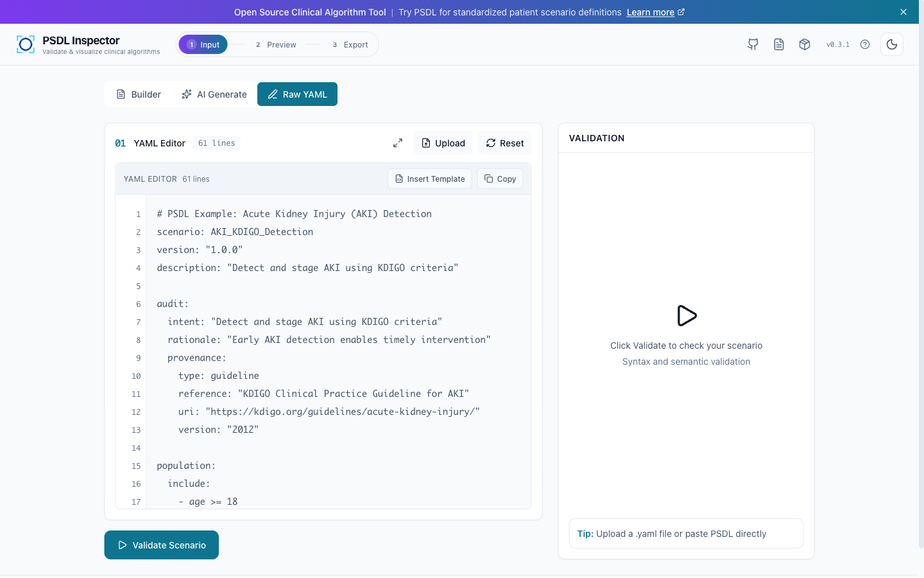This screenshot has width=924, height=578.
Task: Click the package cube icon
Action: [x=804, y=44]
